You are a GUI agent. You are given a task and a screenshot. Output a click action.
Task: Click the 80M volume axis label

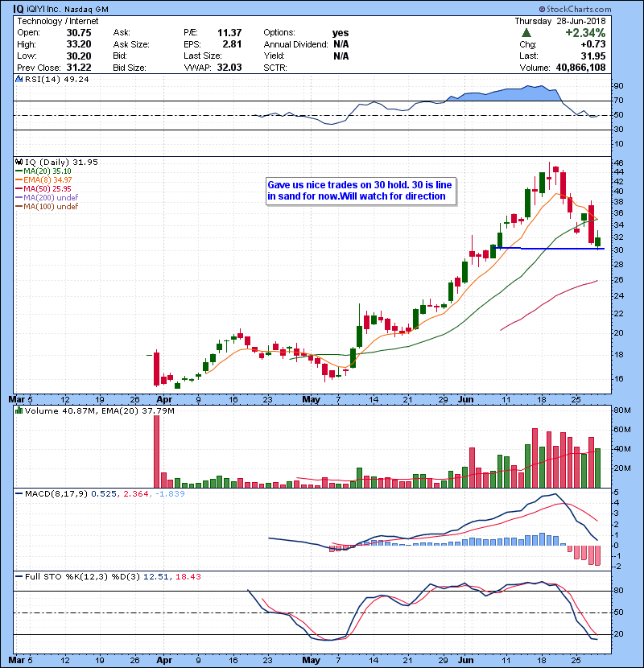click(621, 410)
